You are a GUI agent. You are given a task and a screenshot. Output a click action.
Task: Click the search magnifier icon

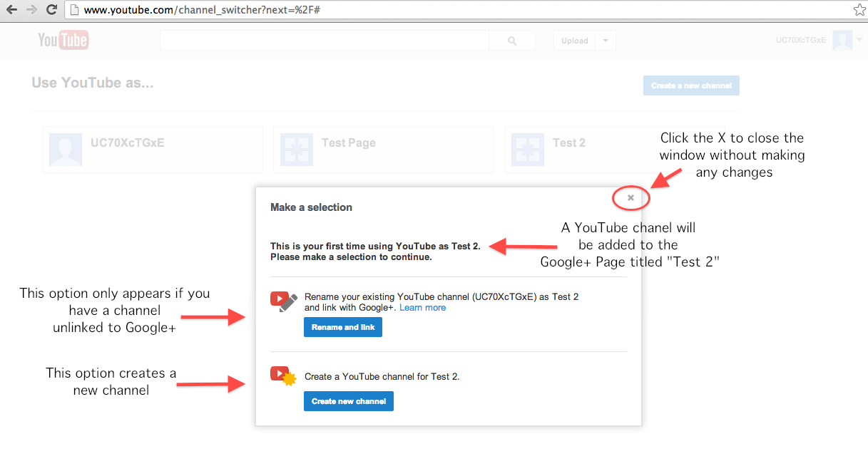click(511, 40)
